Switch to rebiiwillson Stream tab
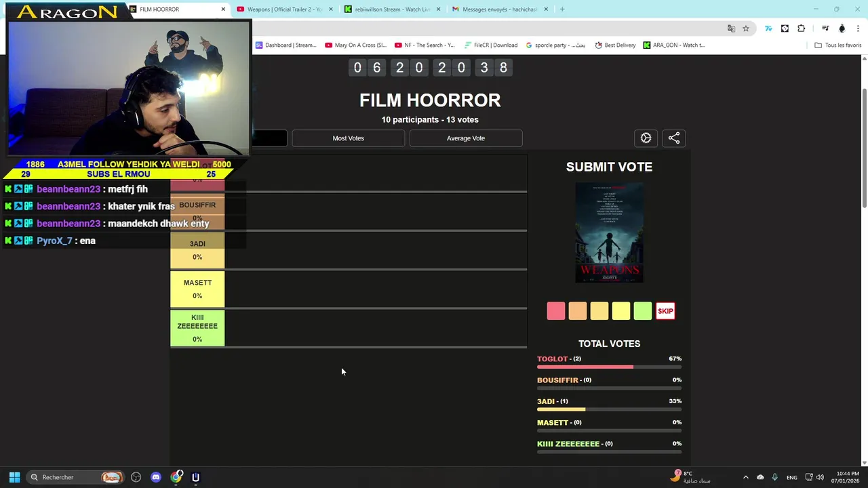 392,9
